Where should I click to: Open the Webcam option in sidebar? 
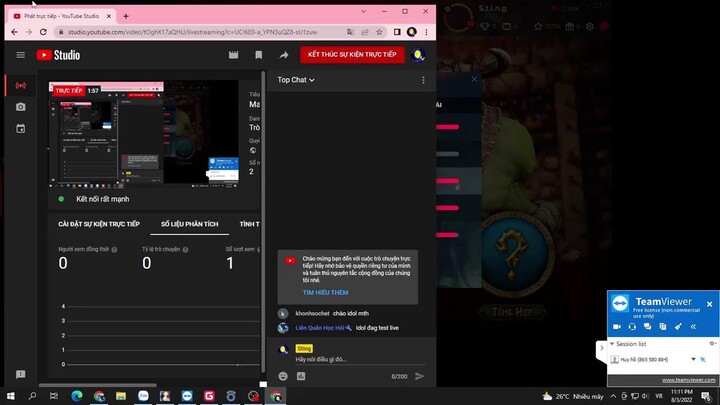[x=20, y=107]
